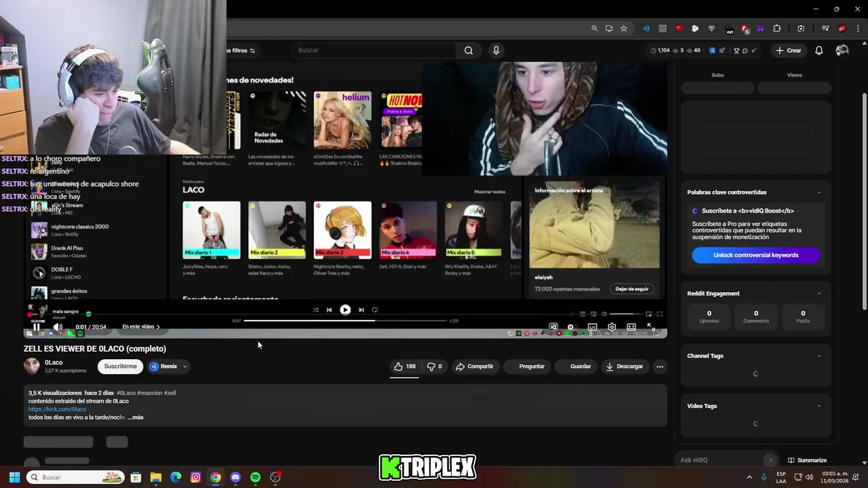Show hidden system tray icons
This screenshot has height=488, width=868.
(x=749, y=477)
